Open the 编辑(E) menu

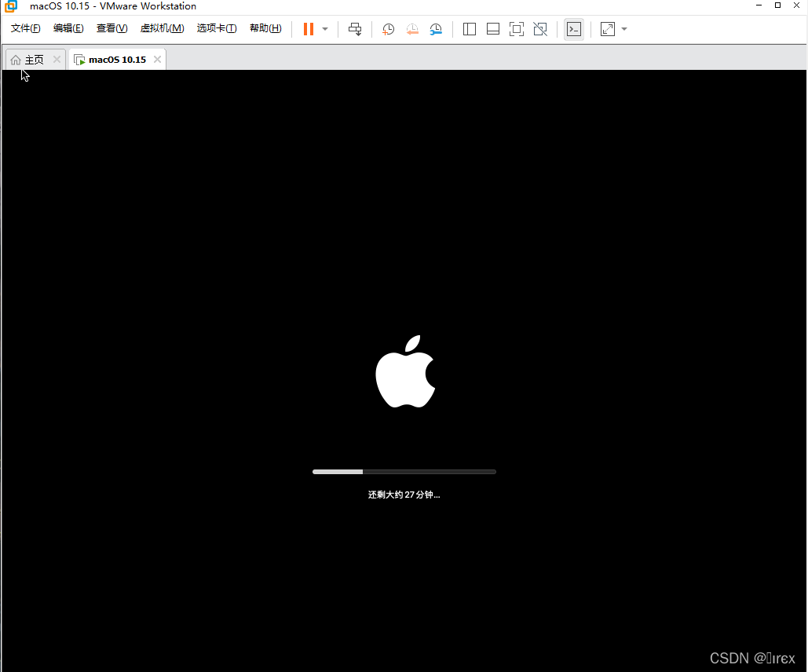68,28
